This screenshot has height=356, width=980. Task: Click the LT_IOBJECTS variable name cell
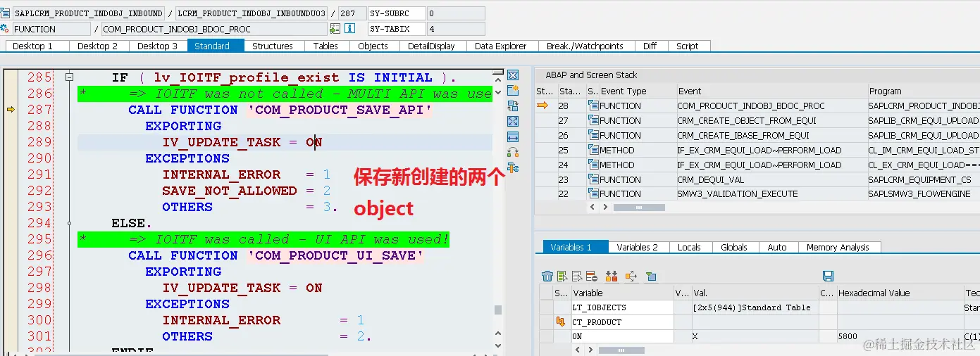click(x=621, y=307)
